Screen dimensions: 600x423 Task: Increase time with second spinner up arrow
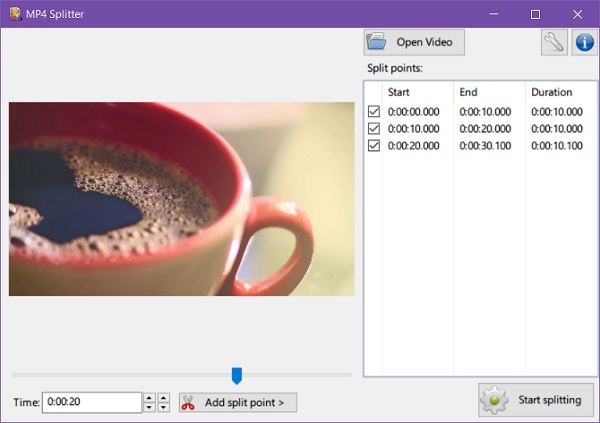(x=164, y=398)
